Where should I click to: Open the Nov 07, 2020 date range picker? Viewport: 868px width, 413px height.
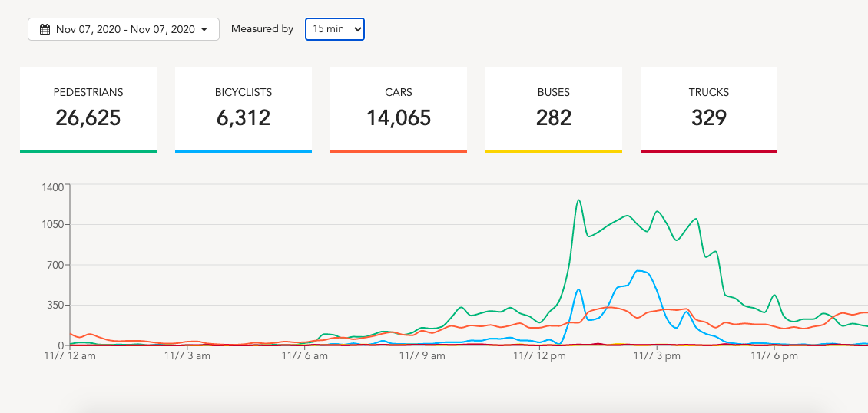pos(123,30)
